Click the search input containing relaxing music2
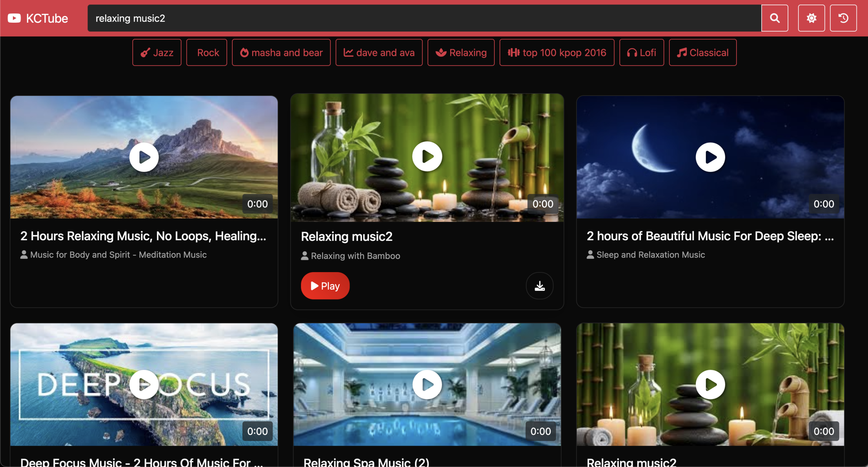Screen dimensions: 868x467 [x=424, y=18]
